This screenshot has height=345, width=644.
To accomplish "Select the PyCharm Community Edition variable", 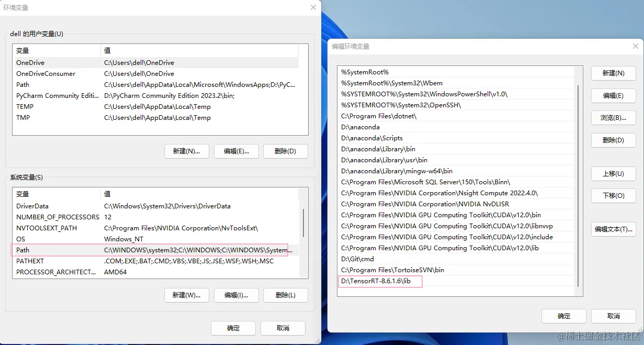I will [155, 95].
